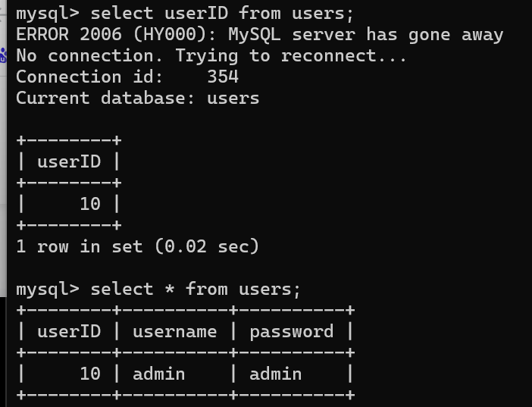This screenshot has width=532, height=407.
Task: Click the username column header
Action: (174, 332)
